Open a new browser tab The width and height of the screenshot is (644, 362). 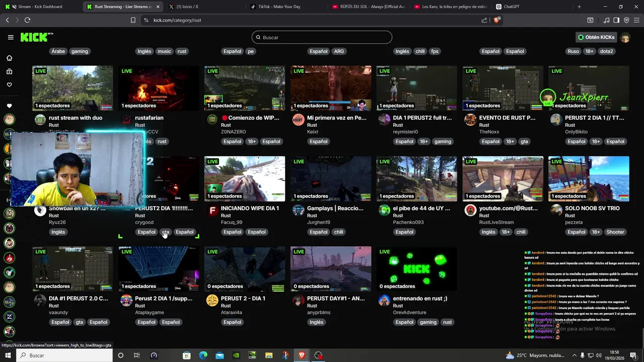tap(579, 7)
